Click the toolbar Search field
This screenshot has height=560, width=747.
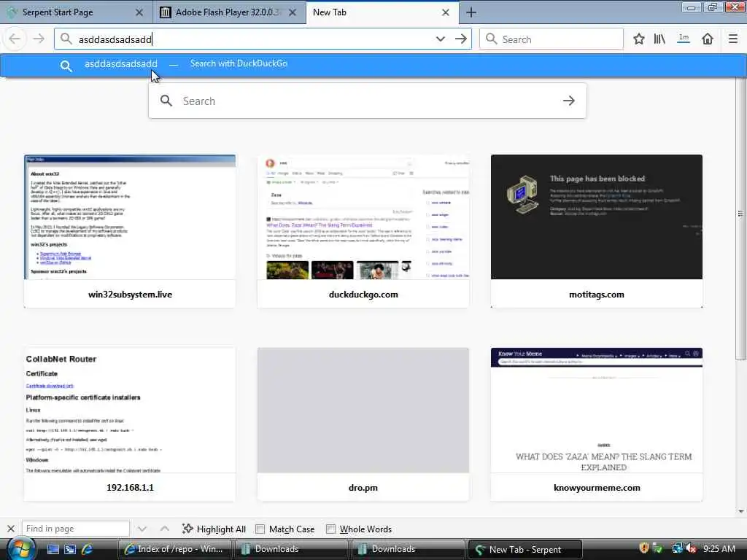click(551, 39)
